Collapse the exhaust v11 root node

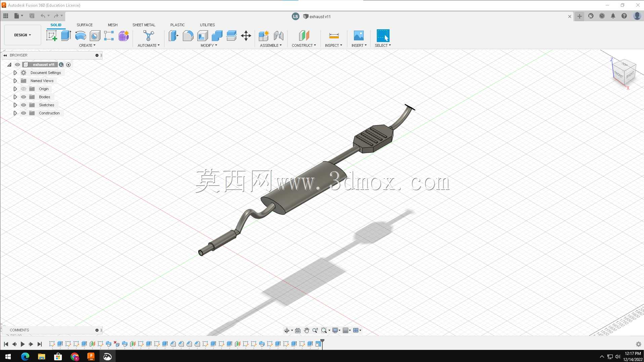(x=9, y=65)
